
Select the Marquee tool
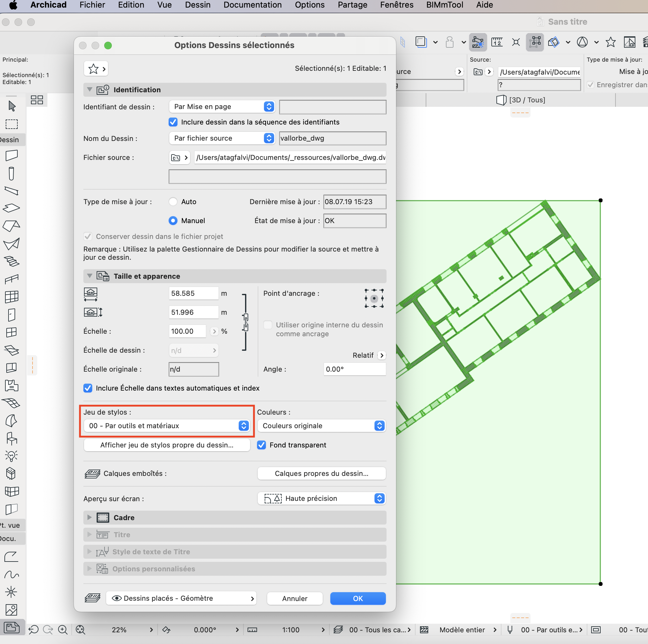(x=12, y=124)
